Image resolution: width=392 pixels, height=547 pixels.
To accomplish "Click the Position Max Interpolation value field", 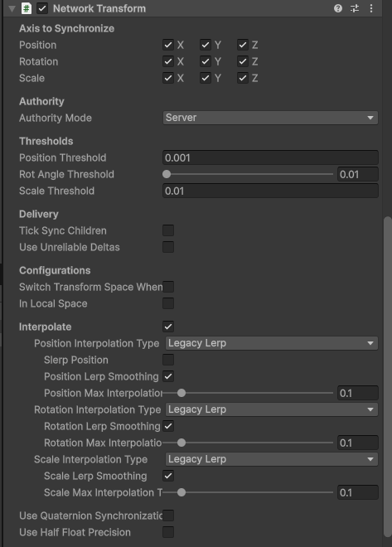I will 357,393.
